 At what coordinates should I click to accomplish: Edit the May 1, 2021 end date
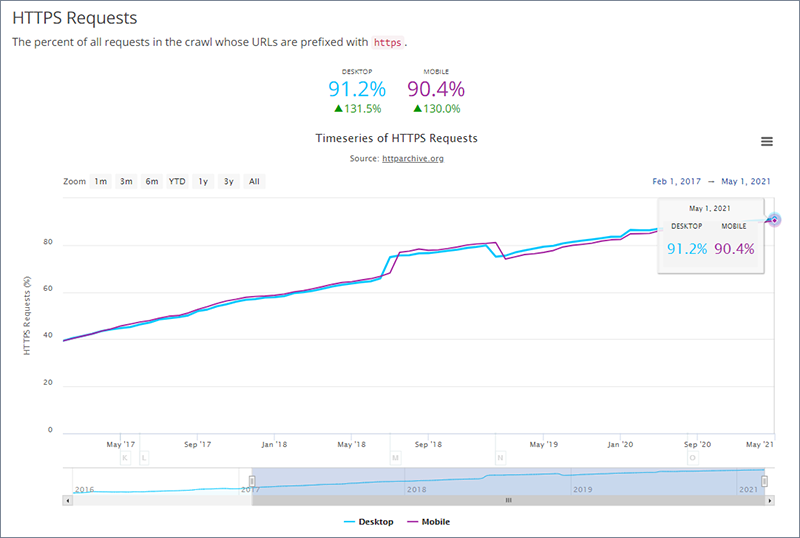pos(746,181)
